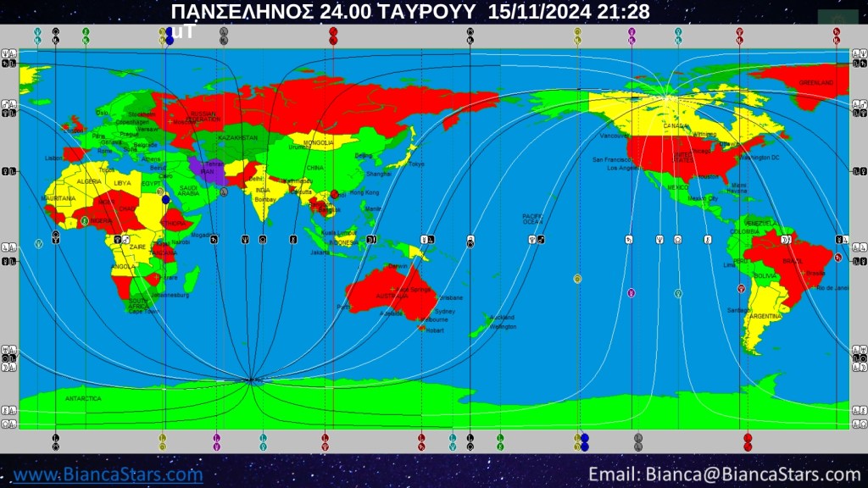
Task: Click the blue planet dot near Egypt
Action: [x=166, y=200]
